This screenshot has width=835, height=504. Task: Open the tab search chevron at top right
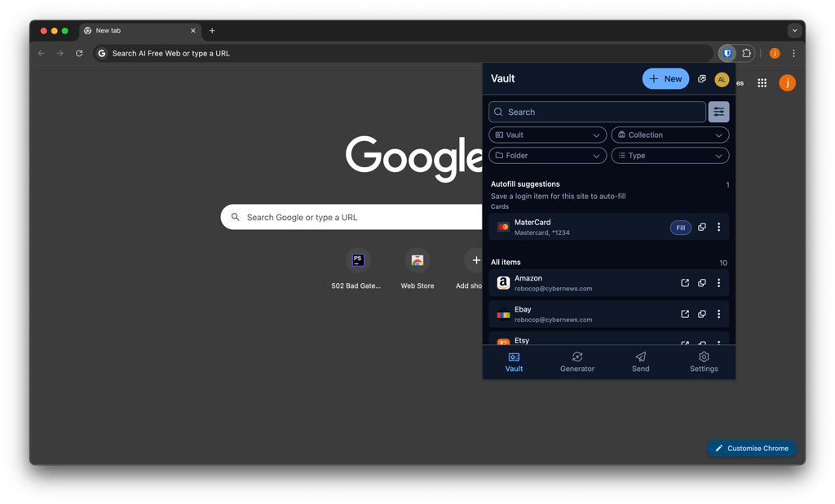[794, 31]
